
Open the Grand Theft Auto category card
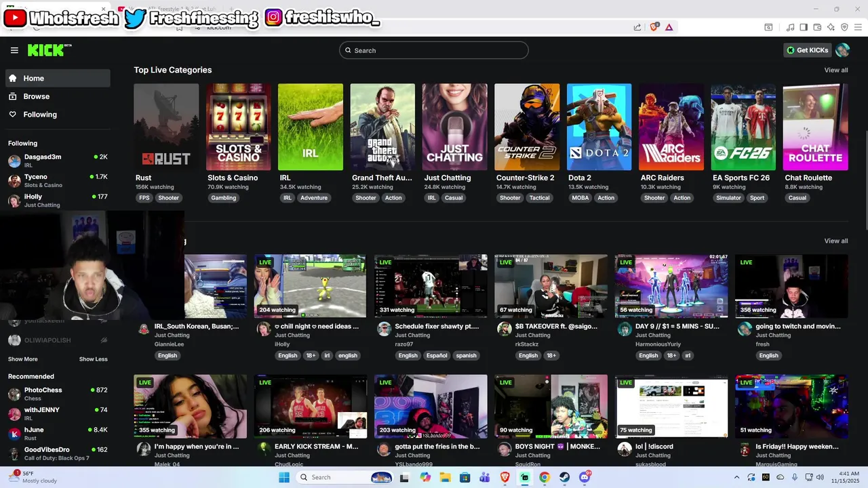pos(382,127)
